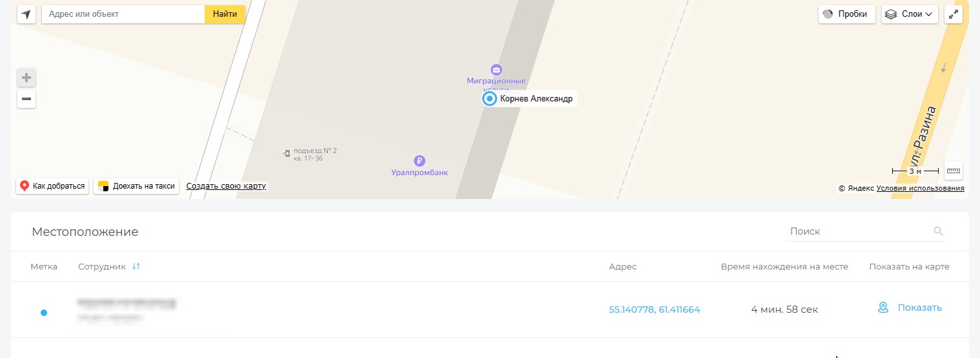980x358 pixels.
Task: Open the Условия использования link
Action: 920,188
